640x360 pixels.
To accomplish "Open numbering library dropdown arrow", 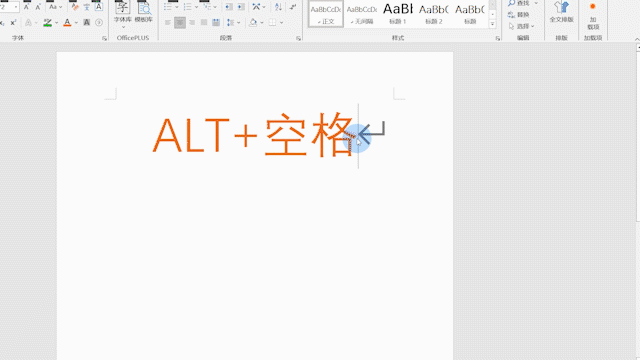I will tap(196, 7).
